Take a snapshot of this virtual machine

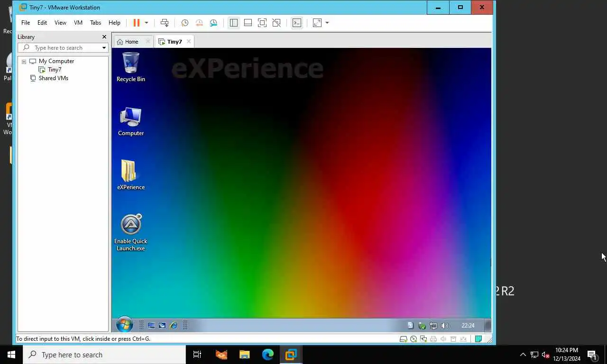pos(184,23)
